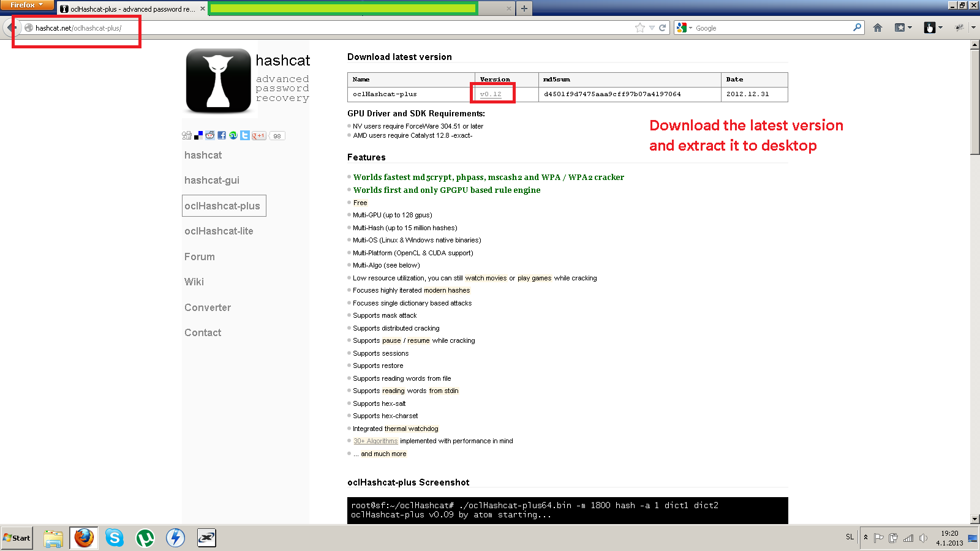This screenshot has height=551, width=980.
Task: Open the clock showing 19:20
Action: (x=949, y=538)
